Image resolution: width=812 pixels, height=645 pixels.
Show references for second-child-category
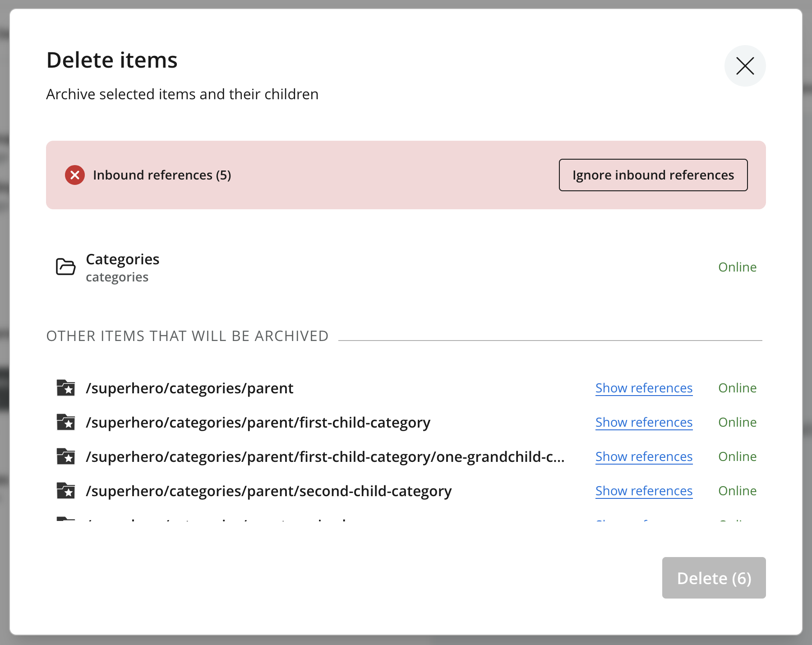[x=644, y=491]
